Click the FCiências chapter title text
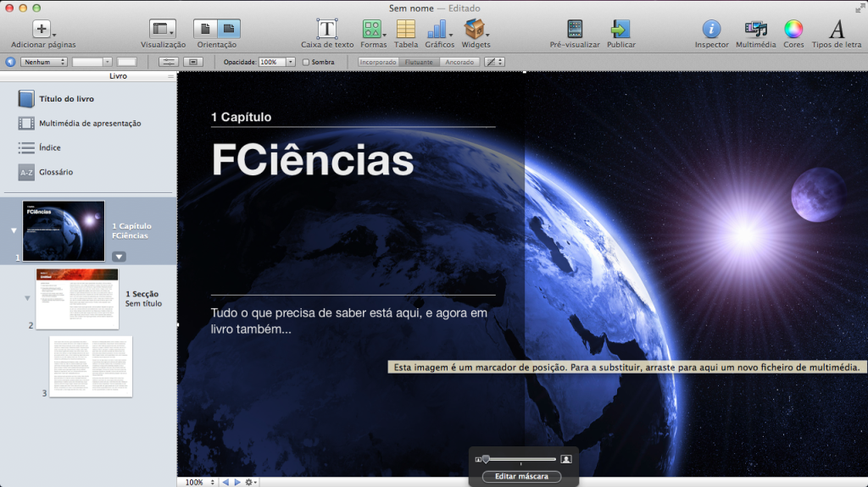 313,160
